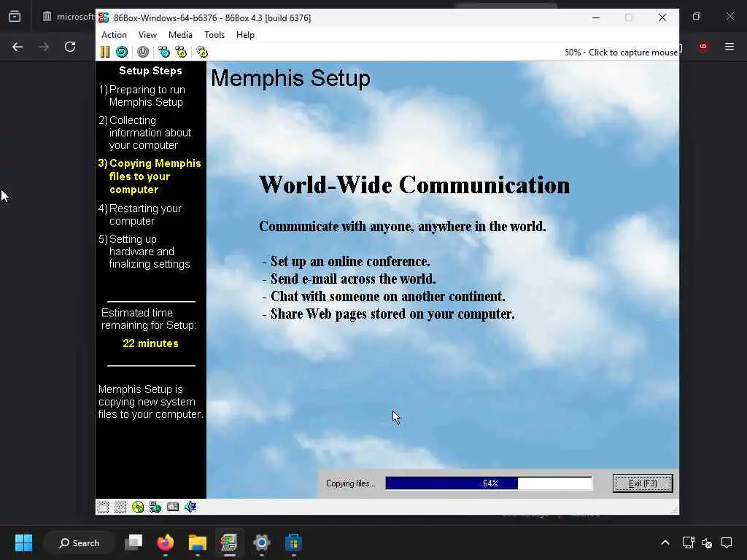Click step '1) Preparing to run Memphis Setup'

tap(142, 96)
